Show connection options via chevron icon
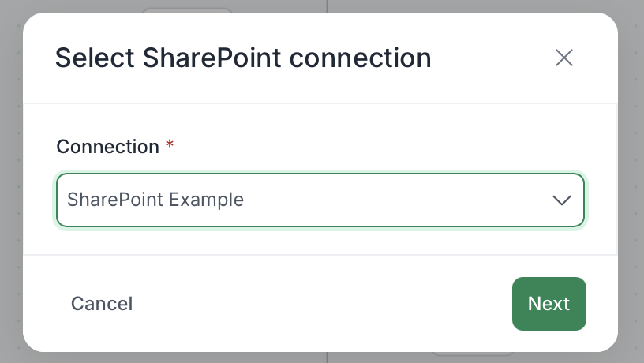Image resolution: width=644 pixels, height=363 pixels. [x=562, y=200]
